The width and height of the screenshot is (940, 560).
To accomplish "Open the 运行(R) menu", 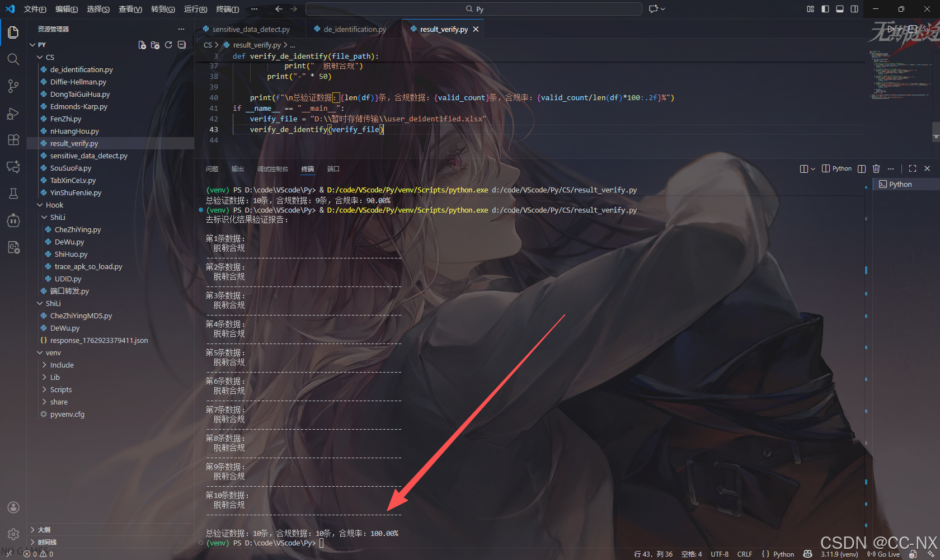I will tap(195, 9).
